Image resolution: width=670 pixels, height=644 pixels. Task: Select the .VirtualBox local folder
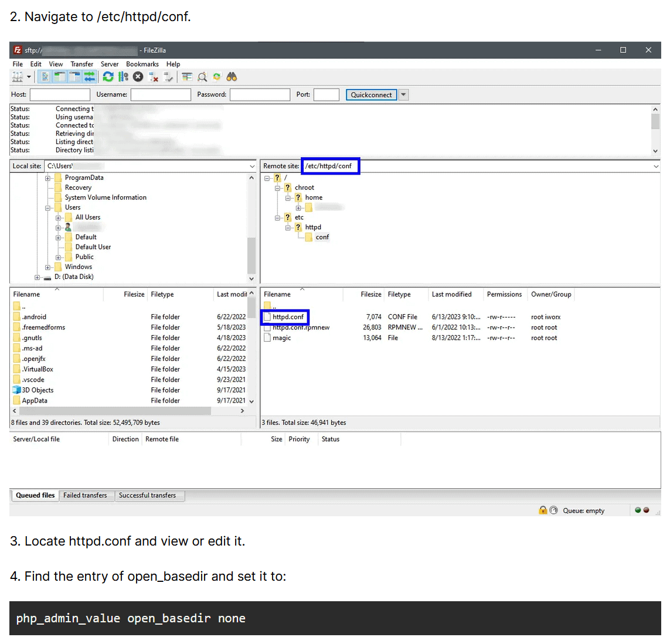tap(38, 369)
